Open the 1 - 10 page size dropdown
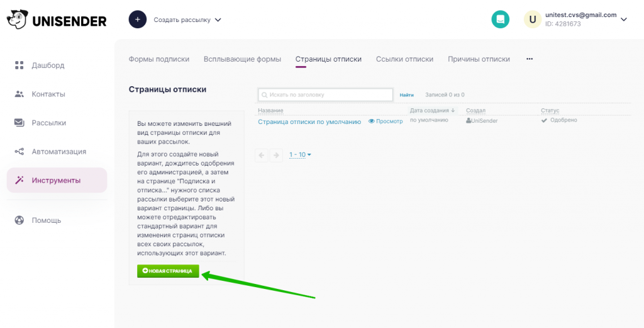Image resolution: width=644 pixels, height=328 pixels. (300, 154)
